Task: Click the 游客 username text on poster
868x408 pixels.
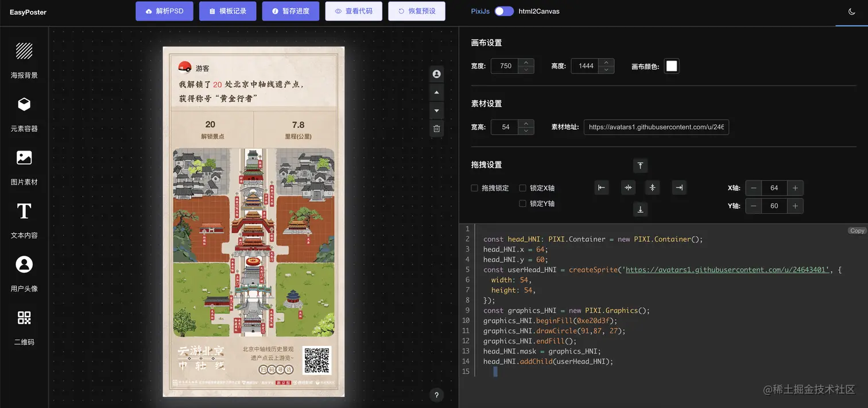Action: pyautogui.click(x=202, y=68)
